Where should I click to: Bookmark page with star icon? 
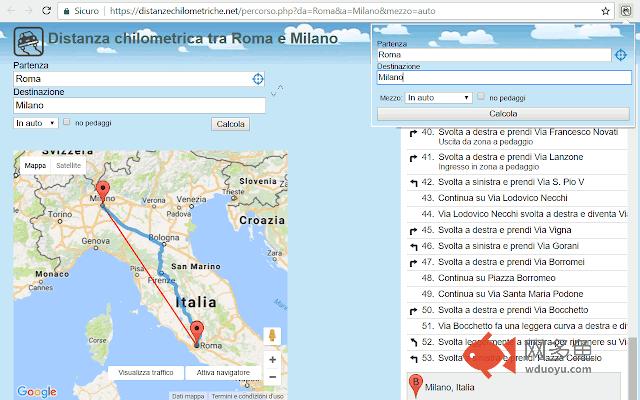(x=606, y=9)
